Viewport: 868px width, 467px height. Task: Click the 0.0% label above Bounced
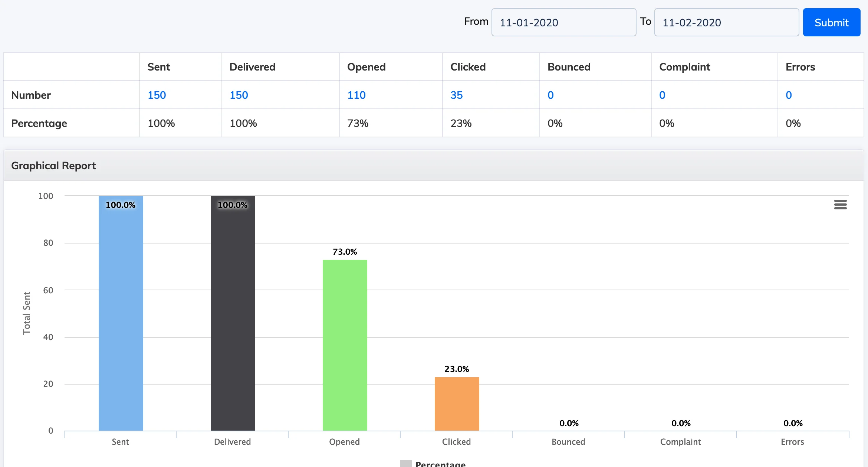(569, 423)
